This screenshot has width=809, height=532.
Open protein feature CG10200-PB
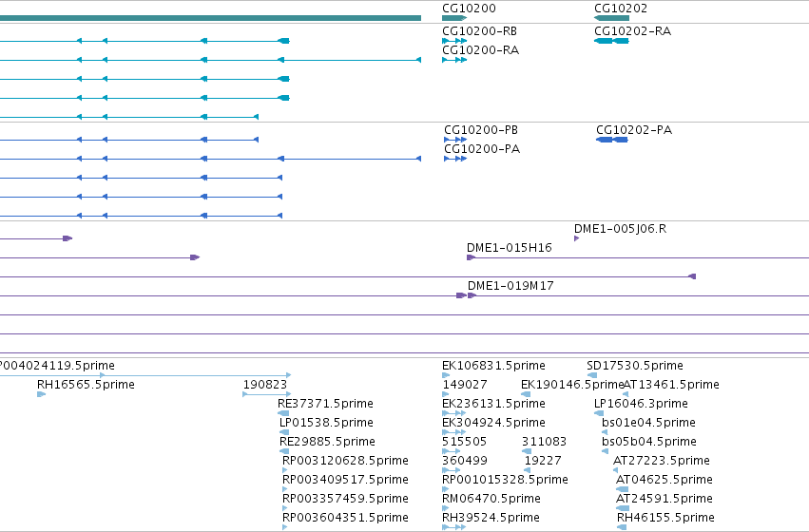pyautogui.click(x=481, y=130)
